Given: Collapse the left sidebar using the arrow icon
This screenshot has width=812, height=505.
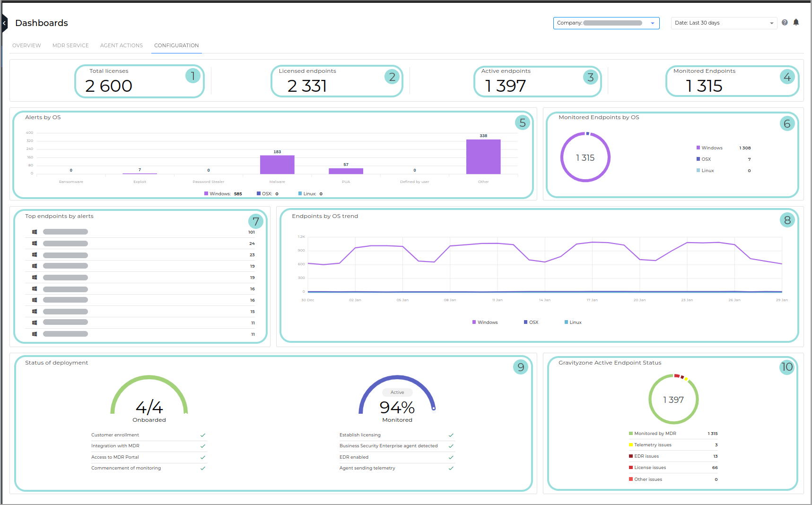Looking at the screenshot, I should pyautogui.click(x=4, y=23).
